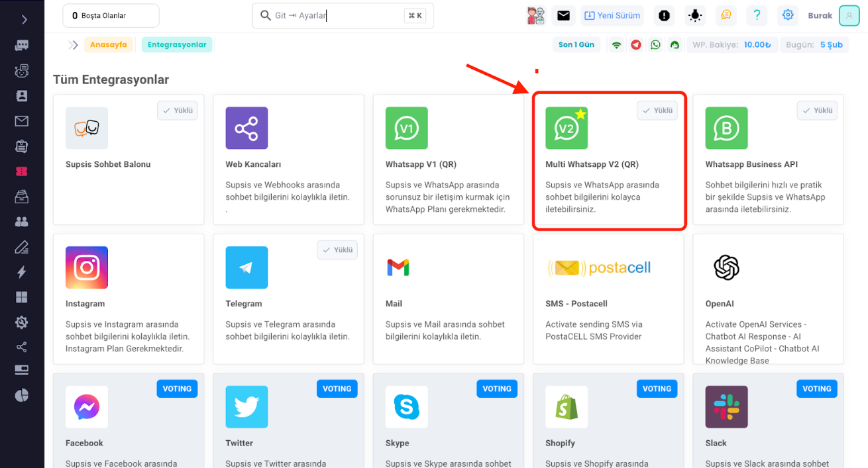Focus the 'Git → Ayarlar' search field
This screenshot has width=868, height=468.
[x=343, y=16]
